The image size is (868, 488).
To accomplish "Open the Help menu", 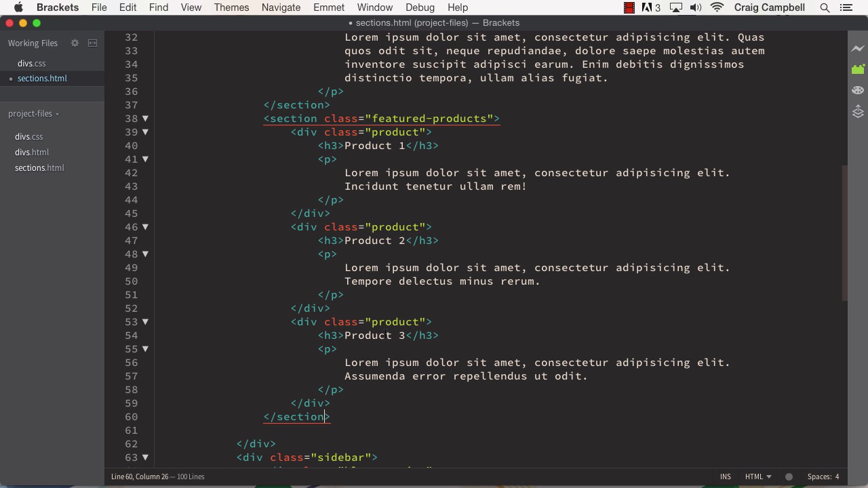I will (x=458, y=7).
